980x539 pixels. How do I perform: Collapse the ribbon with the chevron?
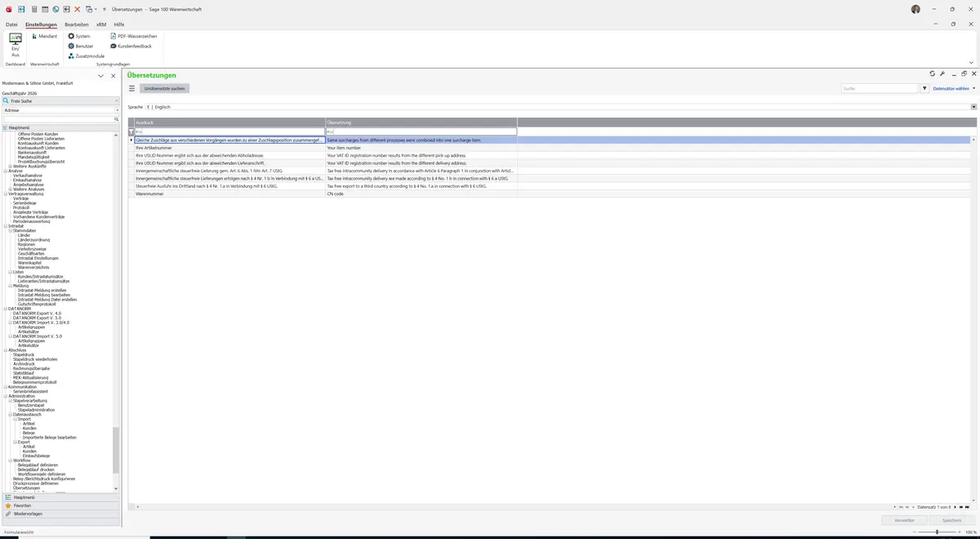(972, 62)
